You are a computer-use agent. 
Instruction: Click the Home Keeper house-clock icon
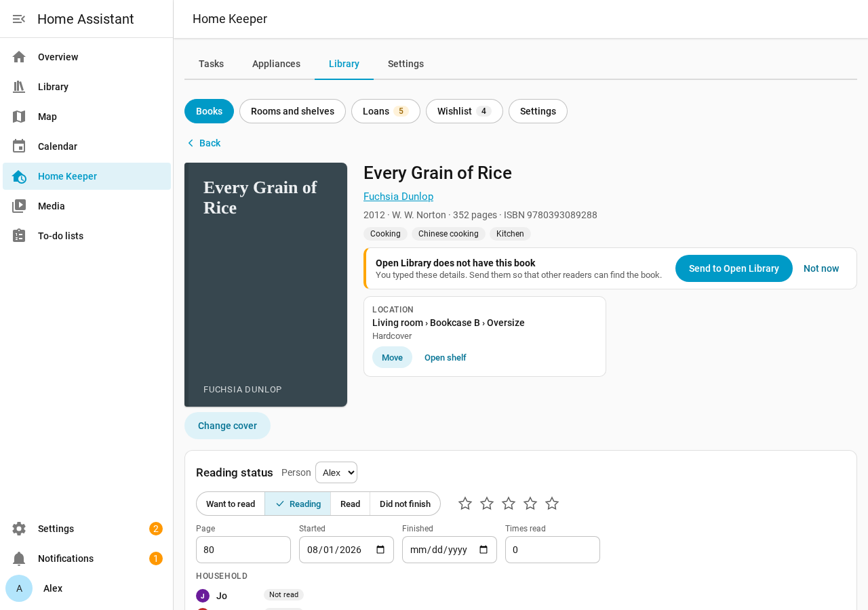[x=19, y=176]
